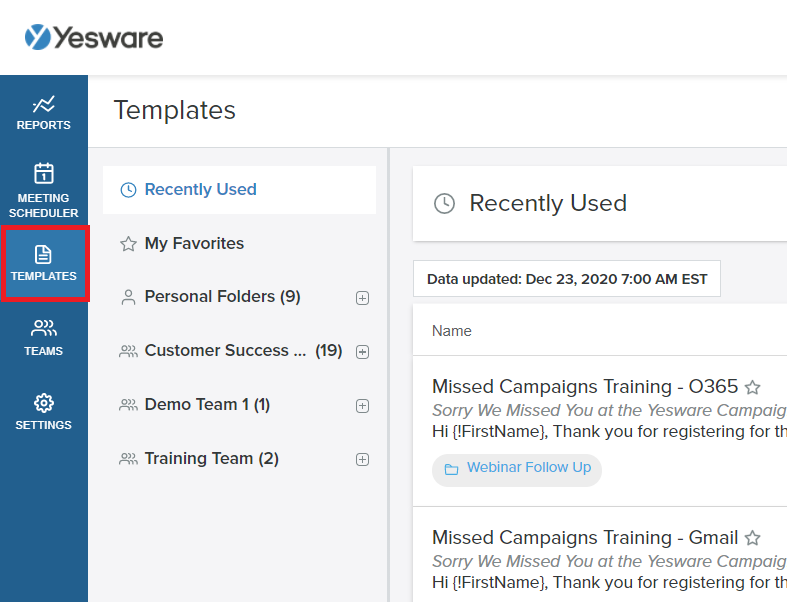787x606 pixels.
Task: Star the Missed Campaigns Training - Gmail template
Action: click(x=753, y=538)
